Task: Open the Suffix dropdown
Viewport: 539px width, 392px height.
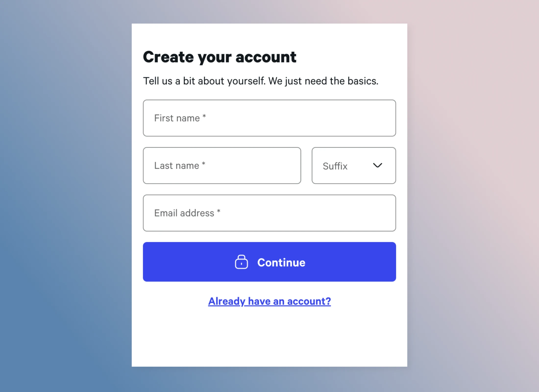Action: point(354,165)
